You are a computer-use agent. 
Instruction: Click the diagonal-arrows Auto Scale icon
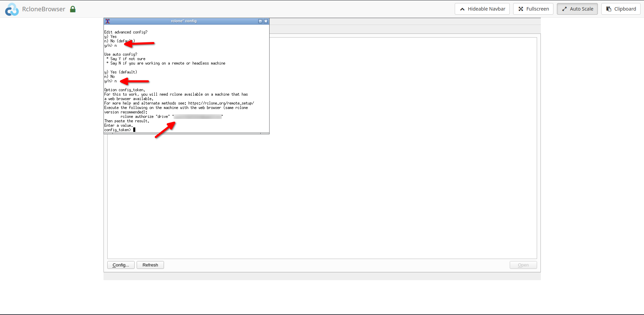click(564, 9)
